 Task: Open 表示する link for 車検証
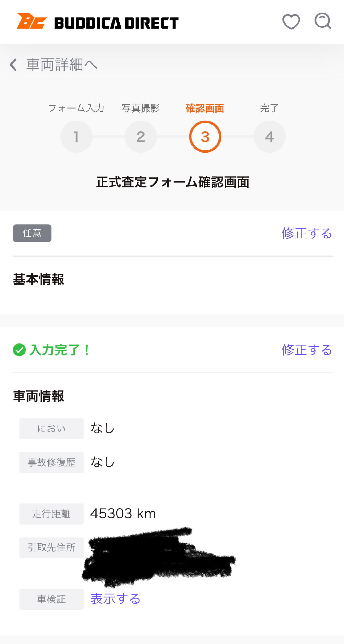click(x=115, y=599)
